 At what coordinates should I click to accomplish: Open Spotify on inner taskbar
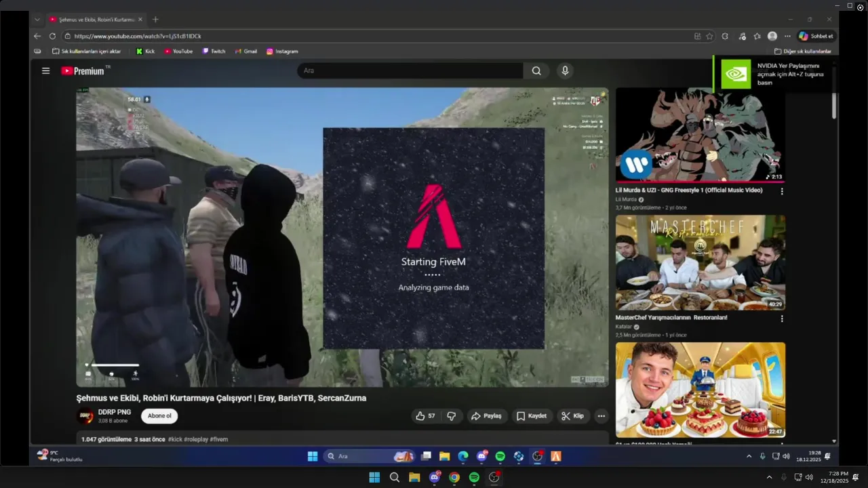pos(500,456)
